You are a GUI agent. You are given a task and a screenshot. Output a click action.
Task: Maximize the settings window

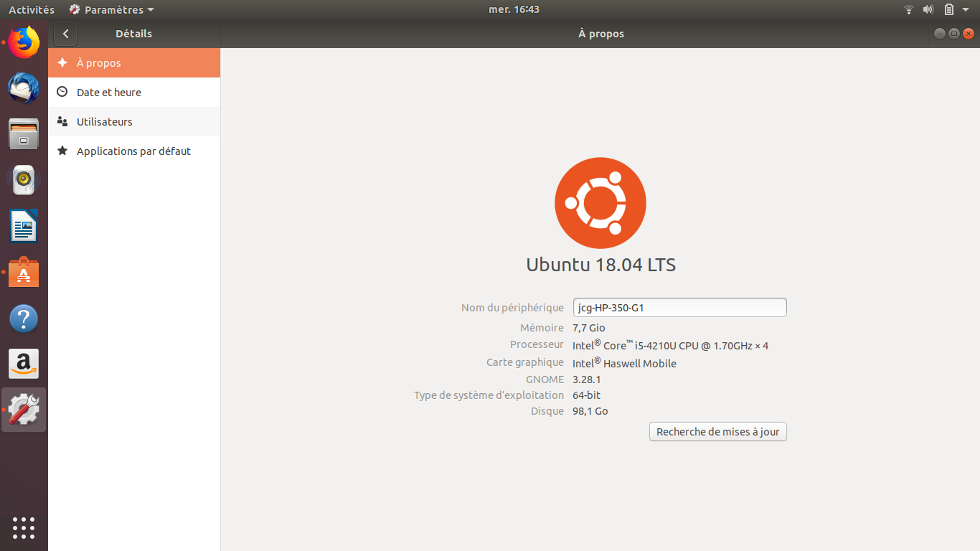[954, 34]
